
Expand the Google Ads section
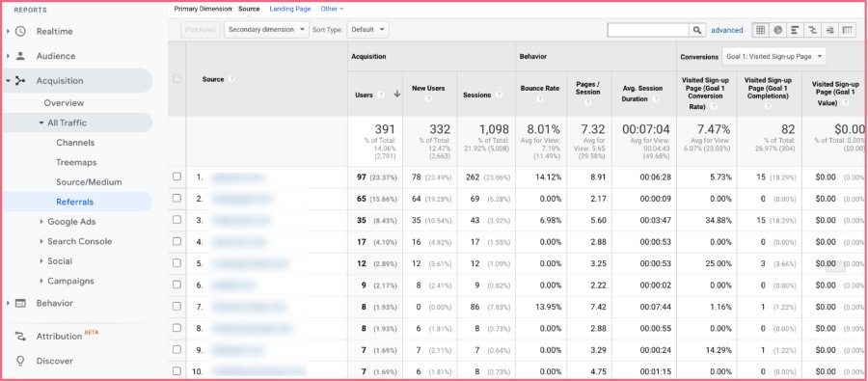[71, 222]
